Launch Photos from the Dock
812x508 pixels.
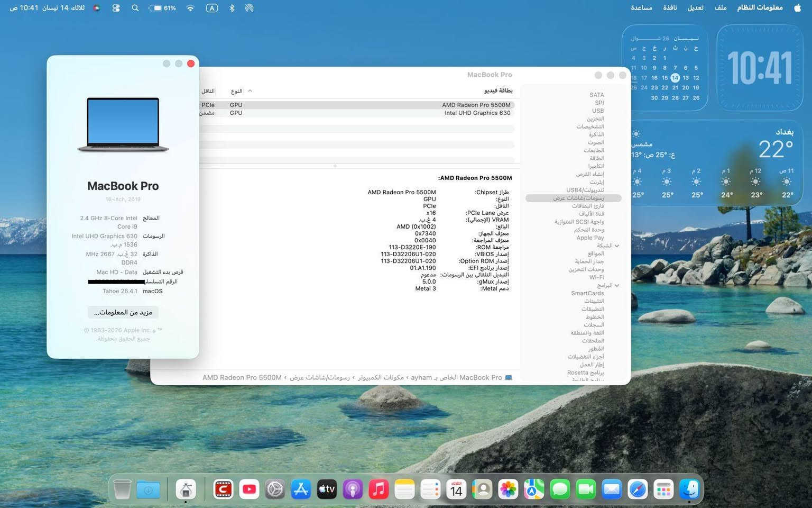click(508, 489)
